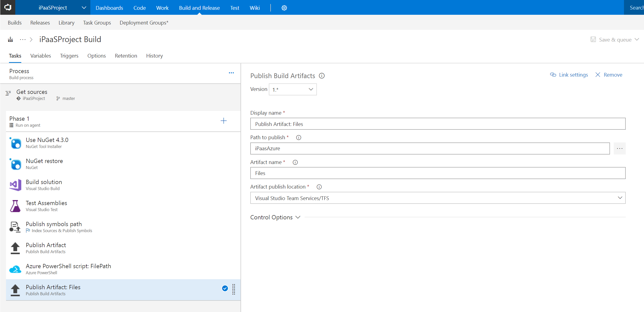Click the Artifact name input field
Image resolution: width=644 pixels, height=312 pixels.
click(x=438, y=173)
